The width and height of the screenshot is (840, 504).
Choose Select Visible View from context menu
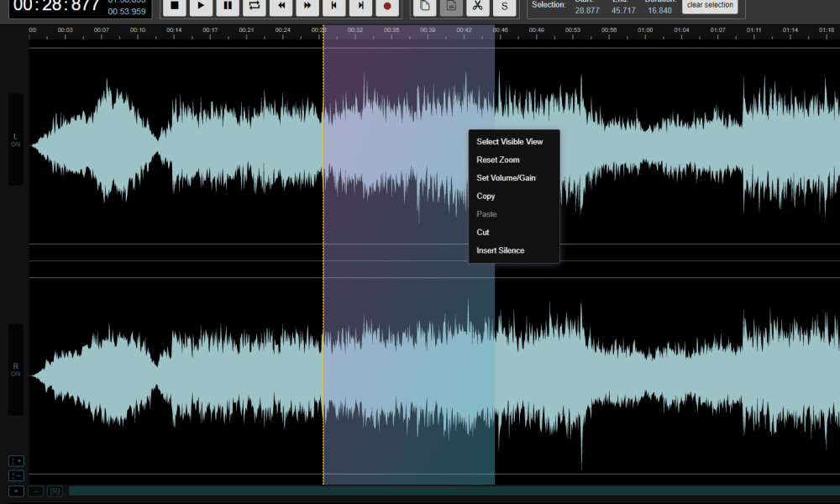(510, 141)
